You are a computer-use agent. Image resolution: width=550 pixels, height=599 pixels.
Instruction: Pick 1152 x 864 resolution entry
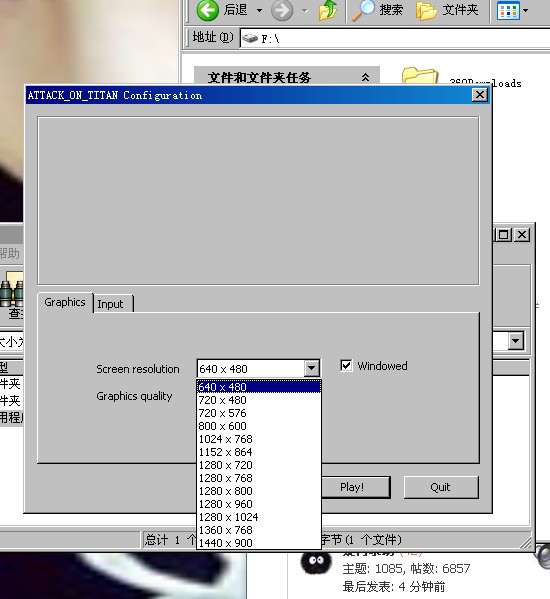click(259, 452)
